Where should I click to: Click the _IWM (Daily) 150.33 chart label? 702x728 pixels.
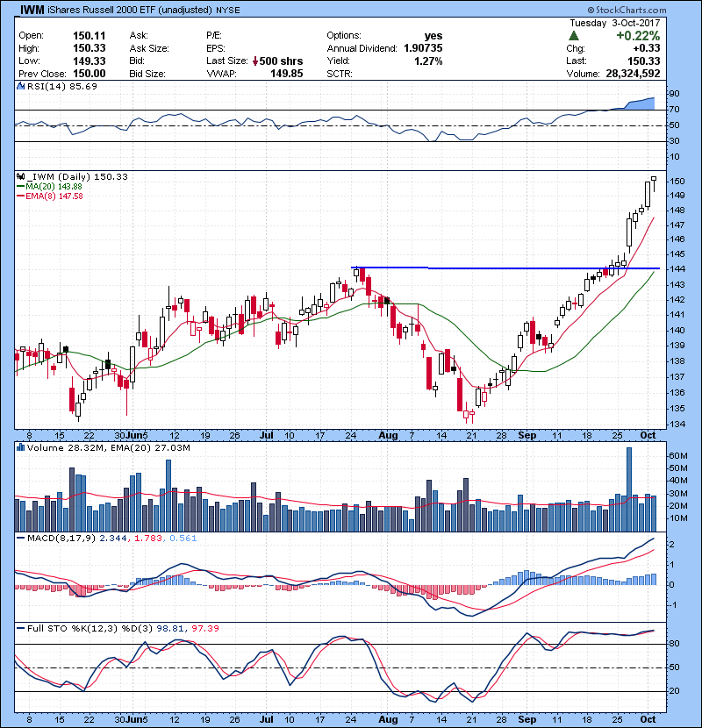[77, 176]
